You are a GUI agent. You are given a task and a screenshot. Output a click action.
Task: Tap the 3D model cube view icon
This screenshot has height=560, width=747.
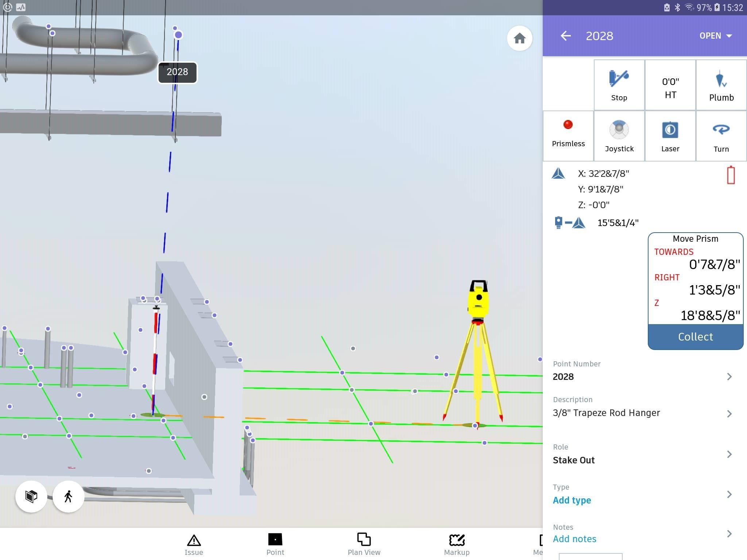[x=31, y=496]
